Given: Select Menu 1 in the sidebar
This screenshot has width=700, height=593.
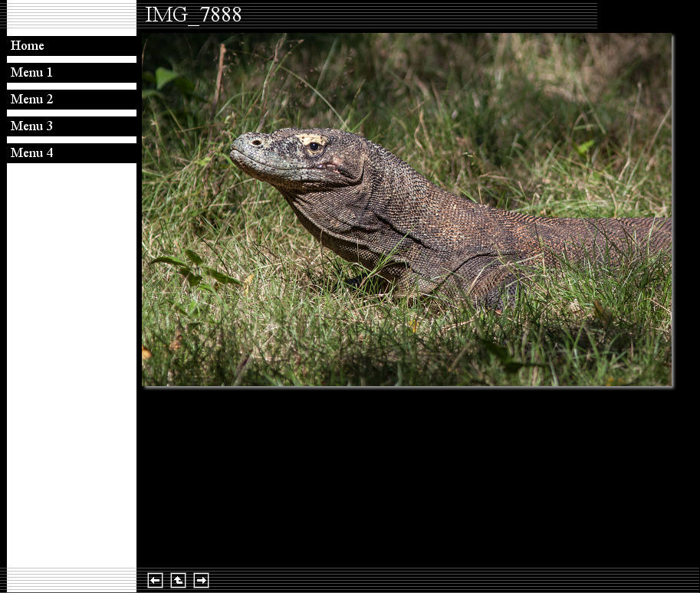Looking at the screenshot, I should point(31,73).
